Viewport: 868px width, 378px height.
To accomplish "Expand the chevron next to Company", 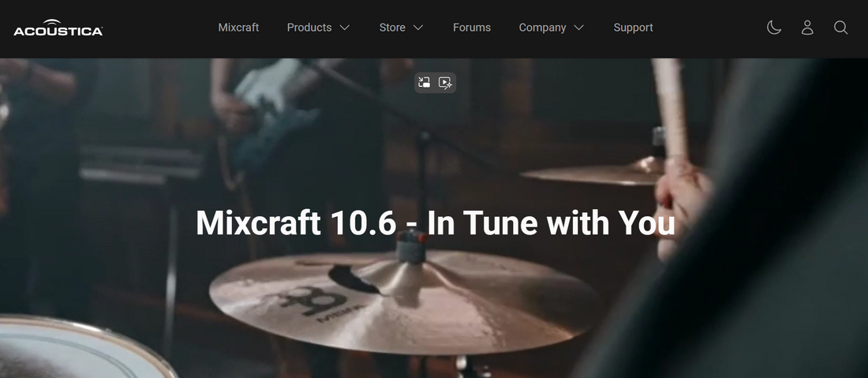I will pos(579,28).
